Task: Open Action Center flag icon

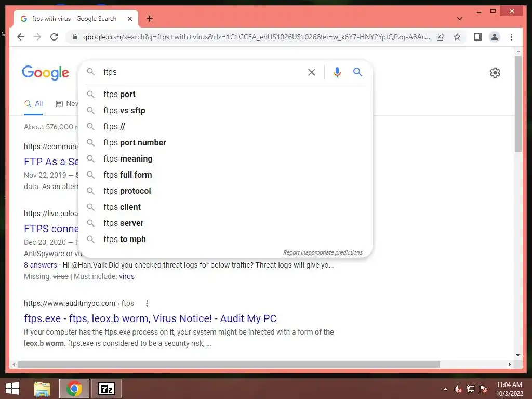Action: (x=483, y=389)
